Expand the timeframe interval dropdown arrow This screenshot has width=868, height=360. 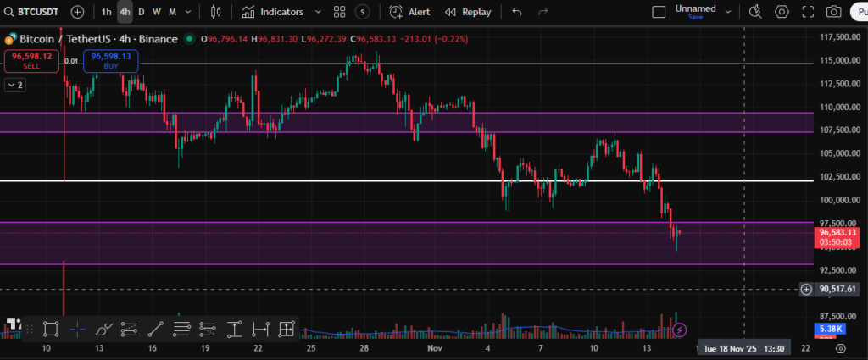(188, 12)
